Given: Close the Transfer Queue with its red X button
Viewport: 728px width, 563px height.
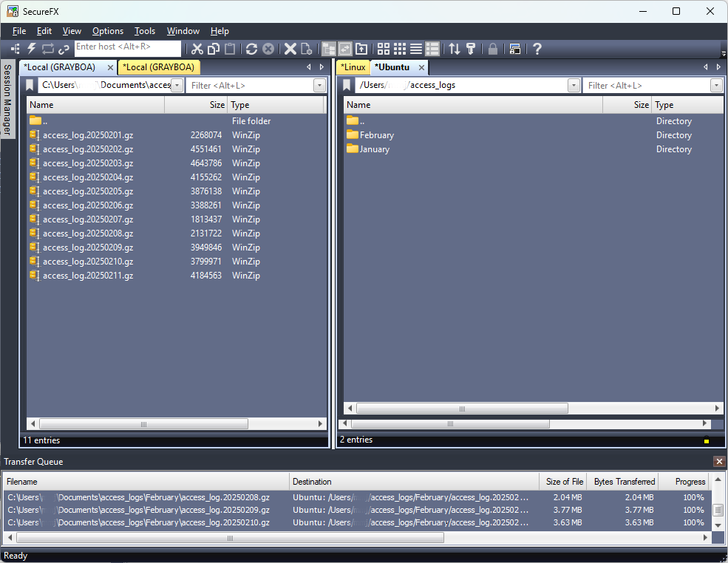Looking at the screenshot, I should [719, 462].
